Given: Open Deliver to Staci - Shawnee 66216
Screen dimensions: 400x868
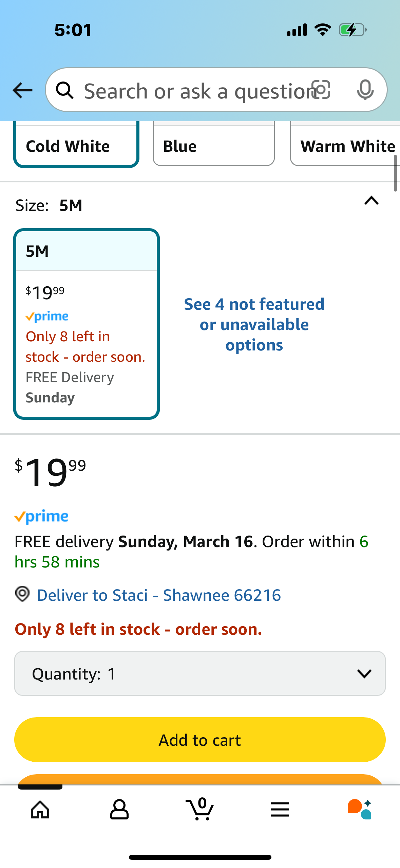Looking at the screenshot, I should (x=159, y=595).
